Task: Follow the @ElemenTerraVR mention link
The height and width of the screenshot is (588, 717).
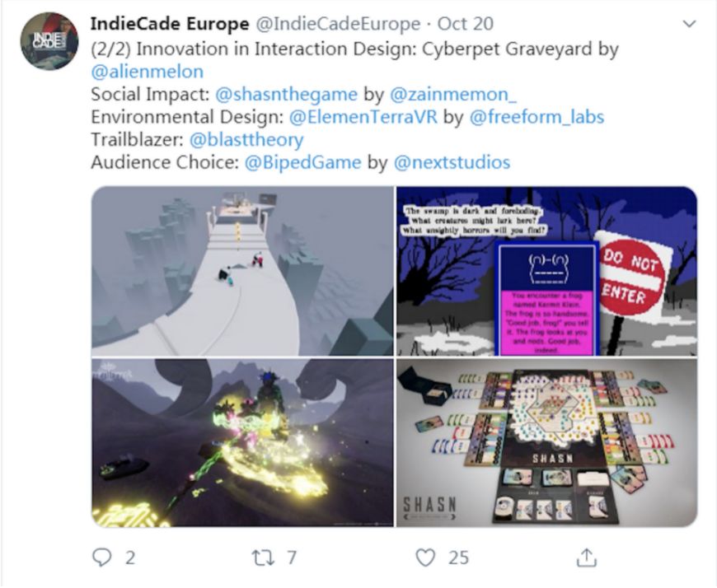Action: click(363, 117)
